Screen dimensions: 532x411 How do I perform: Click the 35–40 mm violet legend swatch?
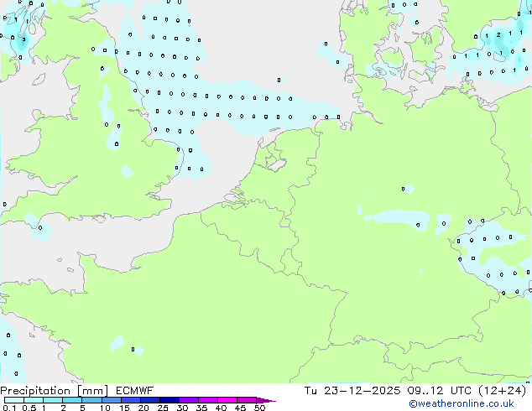(x=208, y=400)
